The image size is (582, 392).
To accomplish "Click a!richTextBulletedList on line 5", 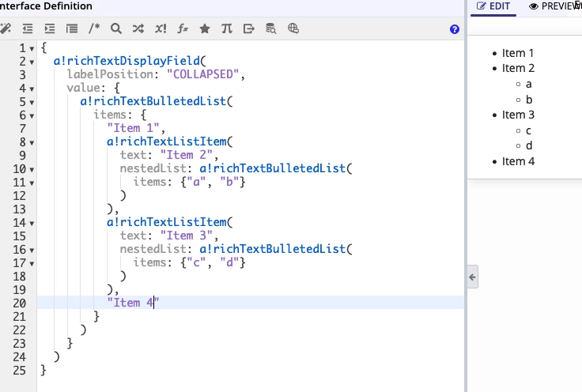I will point(153,101).
